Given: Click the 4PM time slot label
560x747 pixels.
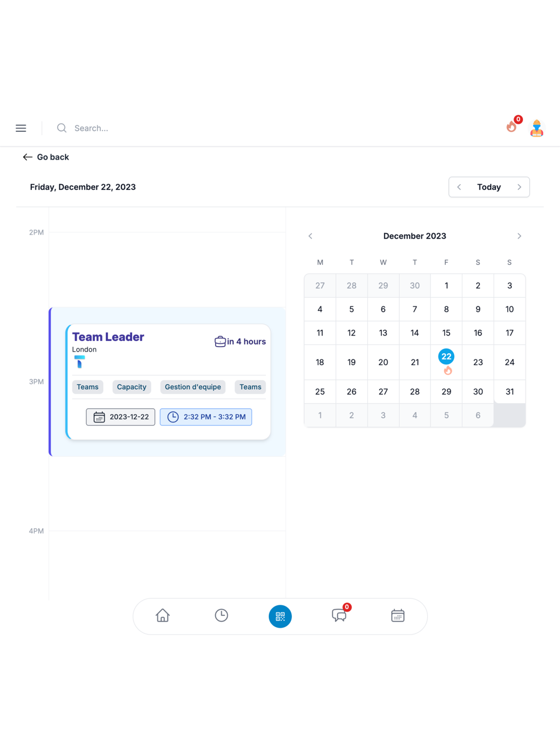Looking at the screenshot, I should (x=36, y=531).
